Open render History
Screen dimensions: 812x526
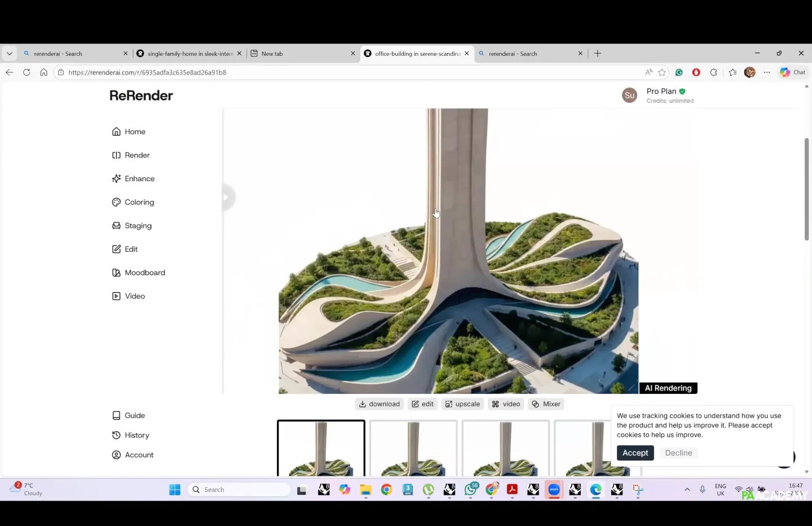(136, 435)
